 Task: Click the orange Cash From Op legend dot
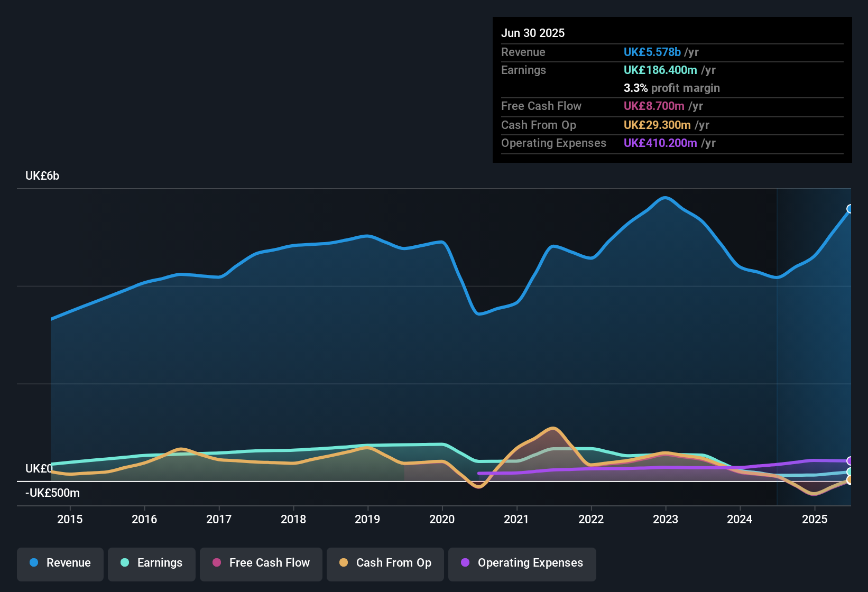pyautogui.click(x=344, y=563)
